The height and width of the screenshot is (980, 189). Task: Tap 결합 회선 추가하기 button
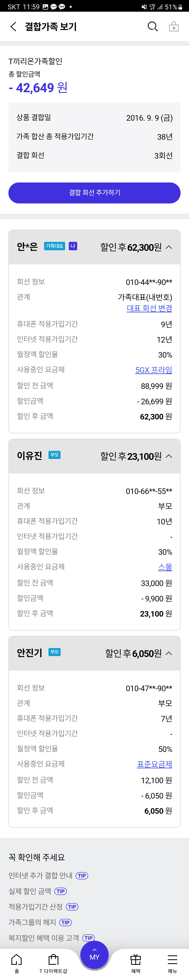pos(94,193)
